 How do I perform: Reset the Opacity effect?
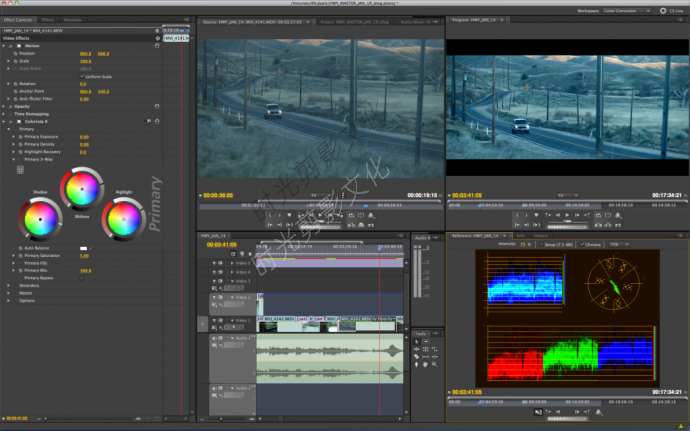pyautogui.click(x=157, y=106)
